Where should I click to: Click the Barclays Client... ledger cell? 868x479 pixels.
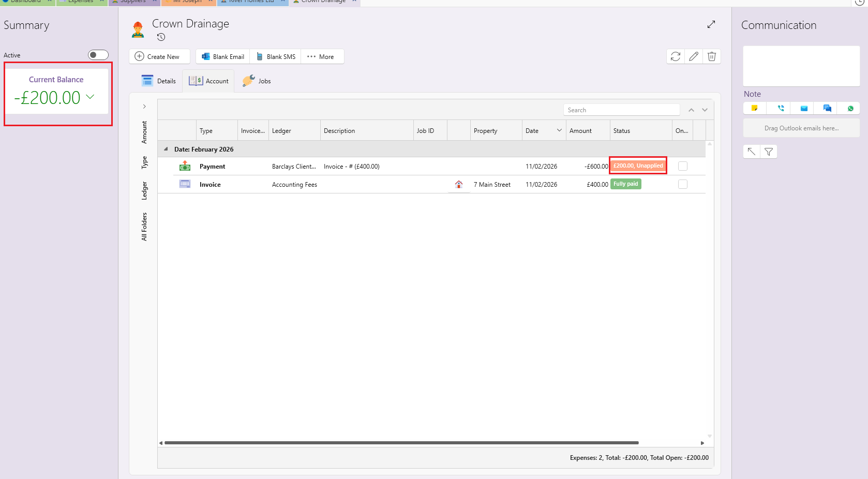(x=294, y=167)
